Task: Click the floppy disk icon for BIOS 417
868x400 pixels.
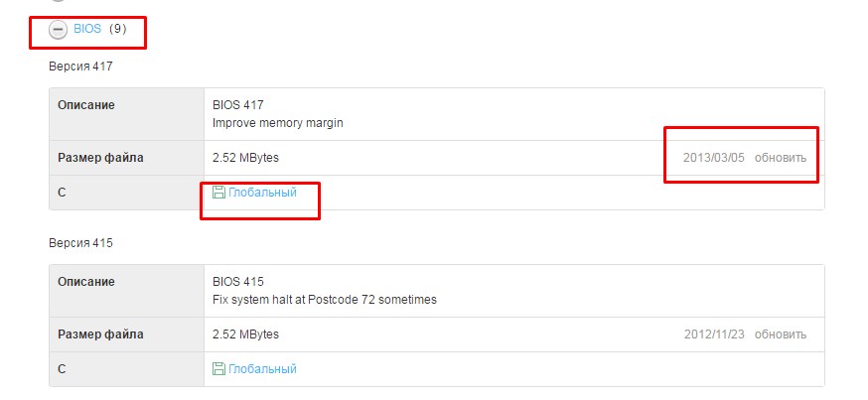Action: 218,192
